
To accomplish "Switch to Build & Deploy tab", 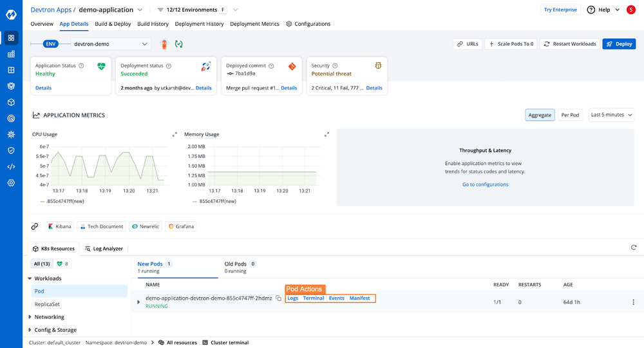I will pyautogui.click(x=113, y=24).
